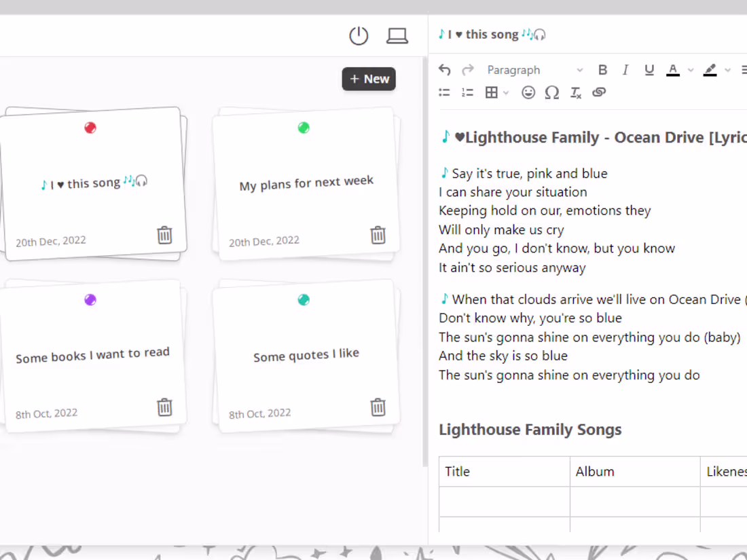This screenshot has width=747, height=560.
Task: Click the teal pin on quotes note
Action: [304, 299]
